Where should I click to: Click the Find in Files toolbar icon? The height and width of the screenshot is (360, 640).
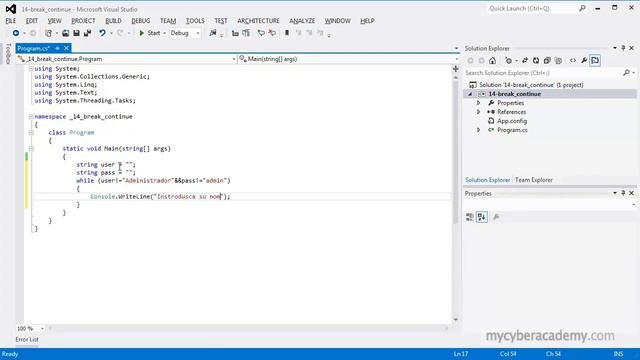click(x=213, y=33)
